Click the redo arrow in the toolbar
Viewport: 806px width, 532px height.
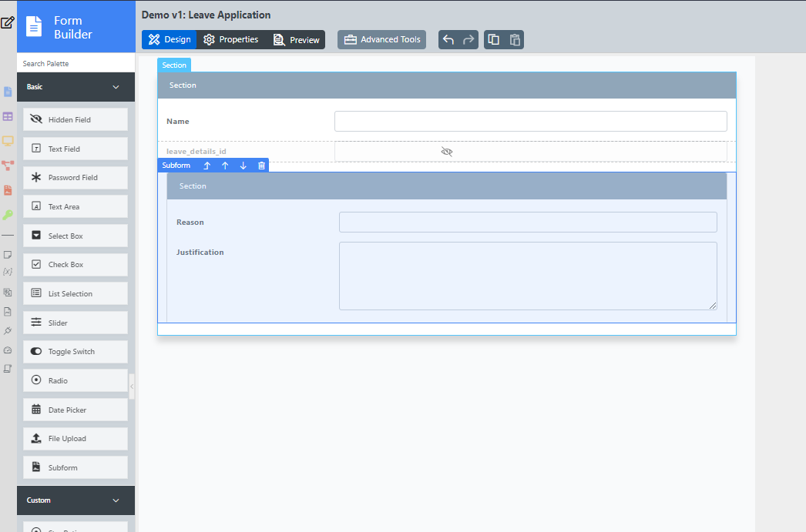468,40
